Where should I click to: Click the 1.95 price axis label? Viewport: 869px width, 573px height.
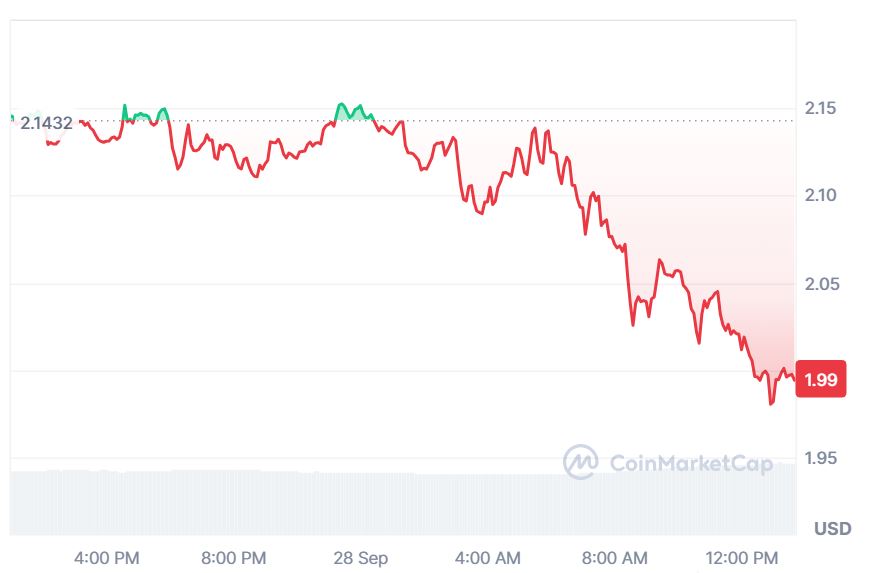(x=820, y=458)
